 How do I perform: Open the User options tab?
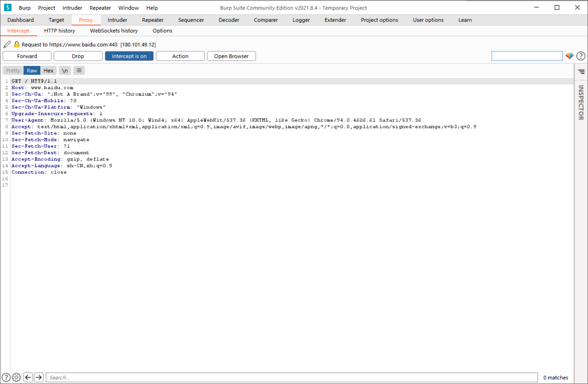pos(428,20)
